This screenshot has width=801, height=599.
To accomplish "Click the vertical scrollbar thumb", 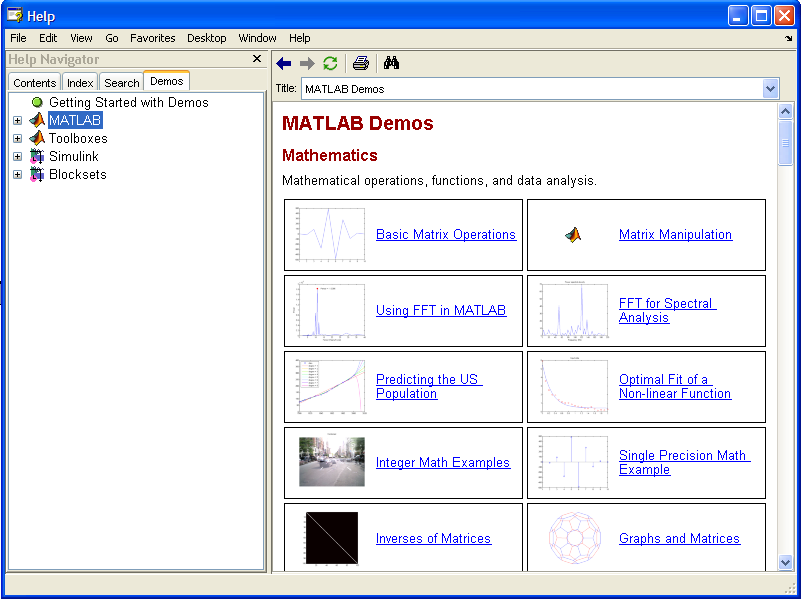I will click(785, 143).
